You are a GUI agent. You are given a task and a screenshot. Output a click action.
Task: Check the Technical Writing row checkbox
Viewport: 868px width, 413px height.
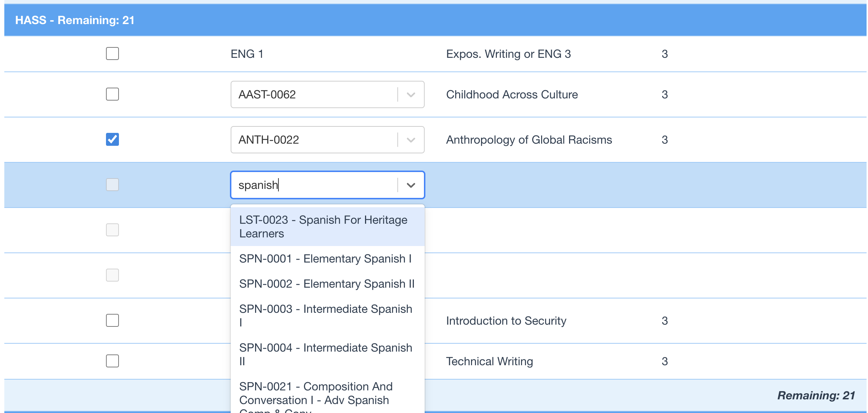(112, 361)
